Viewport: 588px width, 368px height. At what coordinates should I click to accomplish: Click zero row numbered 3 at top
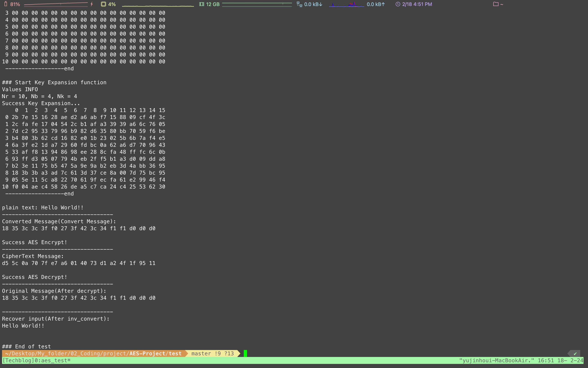click(85, 13)
